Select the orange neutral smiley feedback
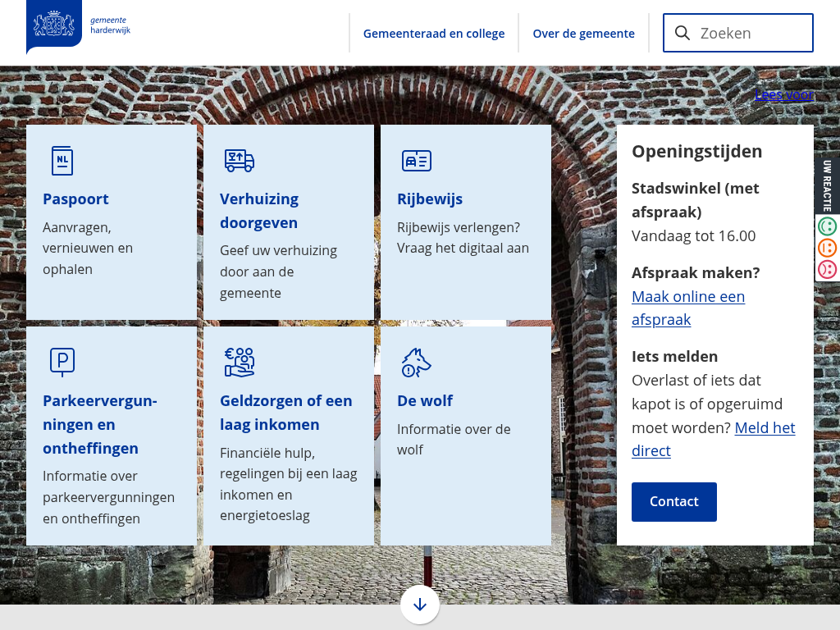 pos(827,248)
